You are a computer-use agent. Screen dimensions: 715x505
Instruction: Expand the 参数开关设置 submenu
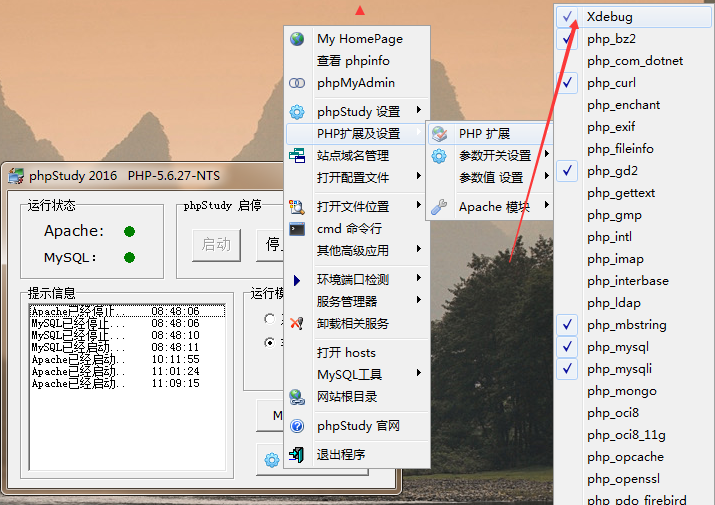coord(546,154)
